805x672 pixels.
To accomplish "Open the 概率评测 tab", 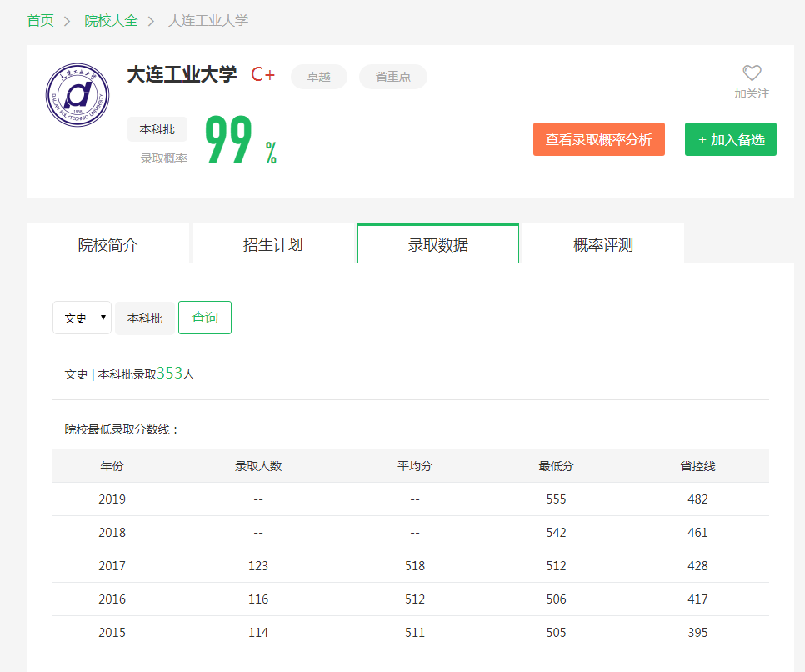I will pos(603,244).
